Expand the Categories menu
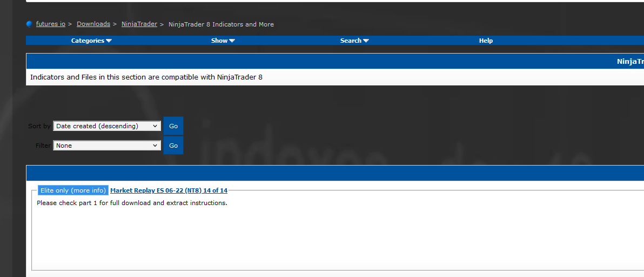The width and height of the screenshot is (644, 277). pos(92,41)
